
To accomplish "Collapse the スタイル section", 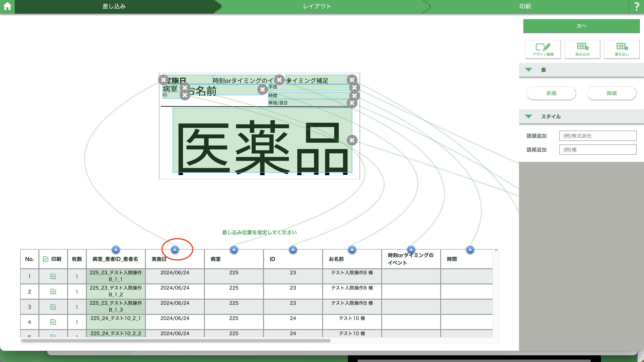I will pos(529,116).
